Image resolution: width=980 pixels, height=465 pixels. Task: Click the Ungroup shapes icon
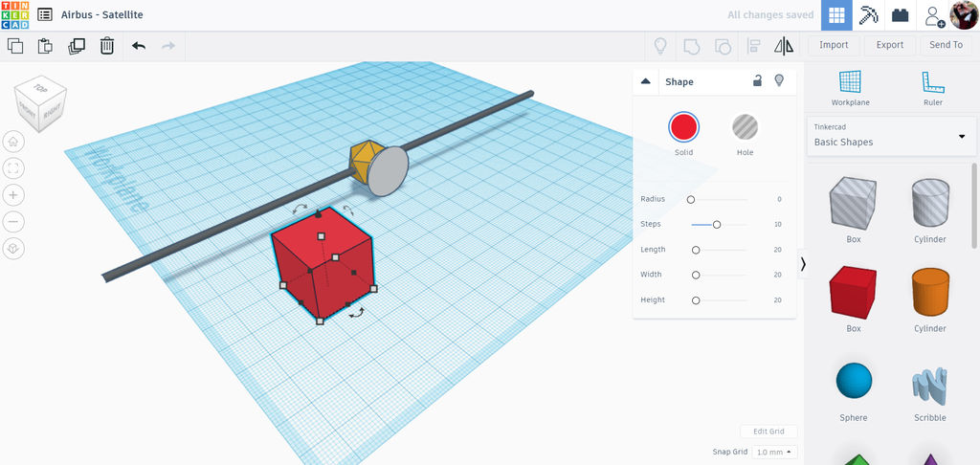(x=723, y=45)
